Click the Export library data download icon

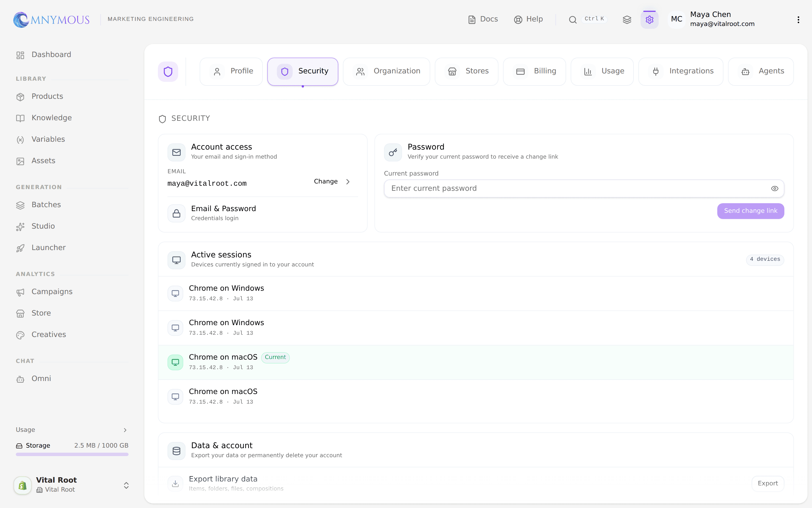coord(175,483)
